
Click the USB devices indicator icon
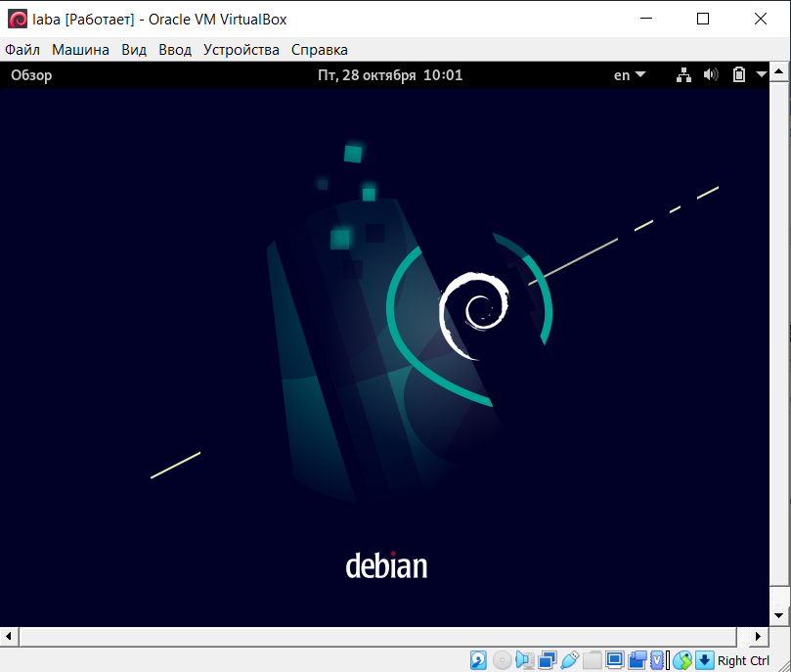tap(570, 660)
